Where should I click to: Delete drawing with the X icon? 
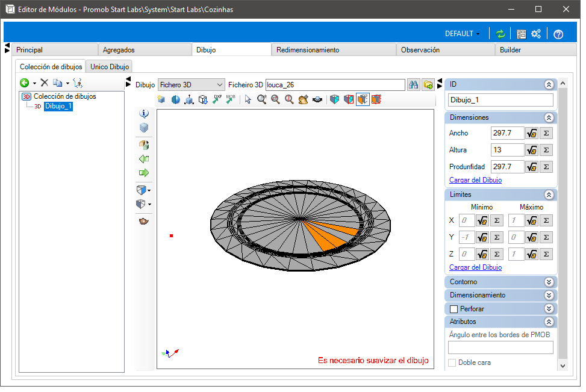pyautogui.click(x=45, y=82)
